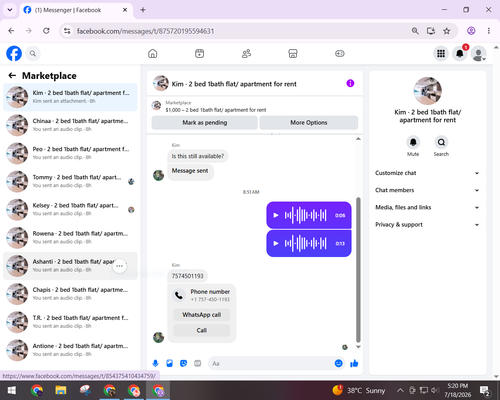Screen dimensions: 500x400
Task: Go to Facebook Home icon
Action: tap(153, 53)
